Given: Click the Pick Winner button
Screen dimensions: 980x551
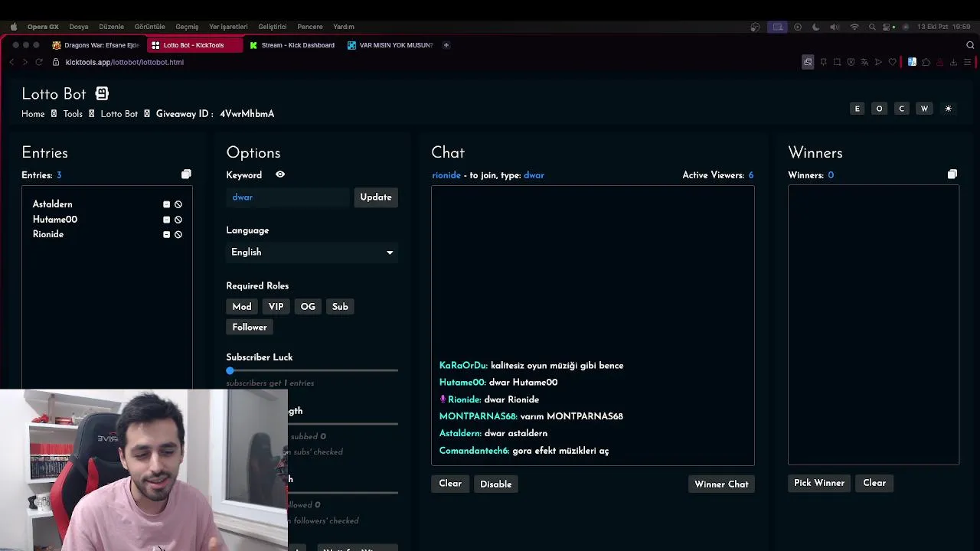Looking at the screenshot, I should pyautogui.click(x=819, y=483).
